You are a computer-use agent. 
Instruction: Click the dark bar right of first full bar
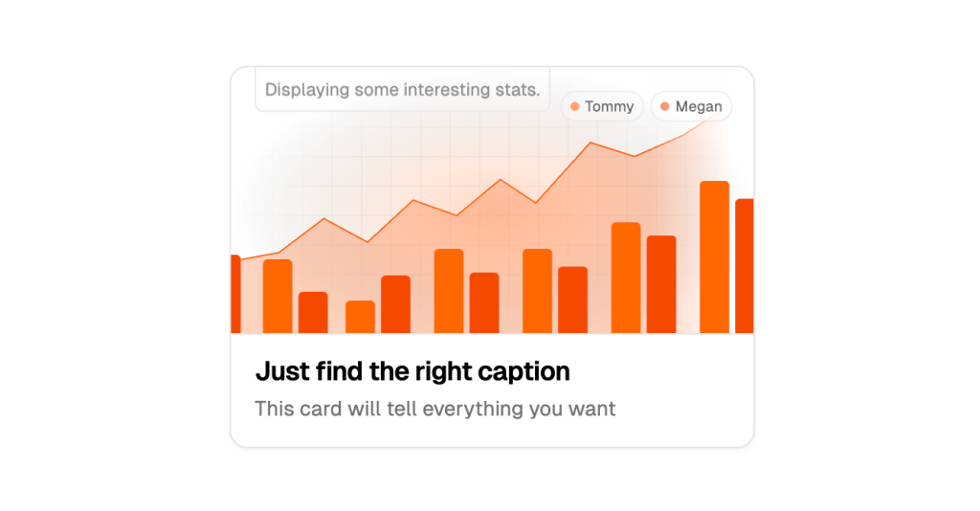[313, 312]
